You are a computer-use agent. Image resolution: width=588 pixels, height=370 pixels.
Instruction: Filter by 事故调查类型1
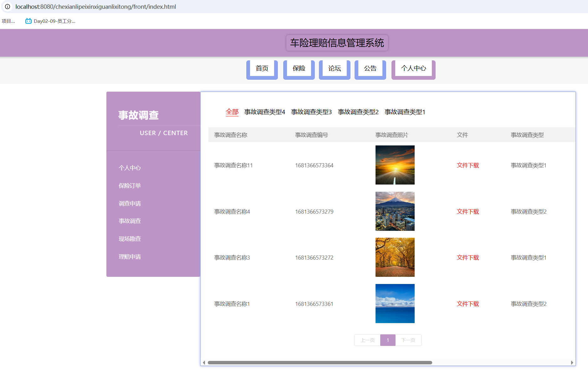coord(405,112)
